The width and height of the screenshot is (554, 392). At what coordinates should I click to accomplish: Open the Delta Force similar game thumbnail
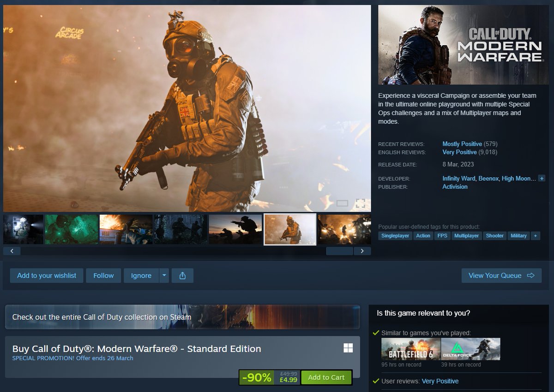(x=471, y=349)
